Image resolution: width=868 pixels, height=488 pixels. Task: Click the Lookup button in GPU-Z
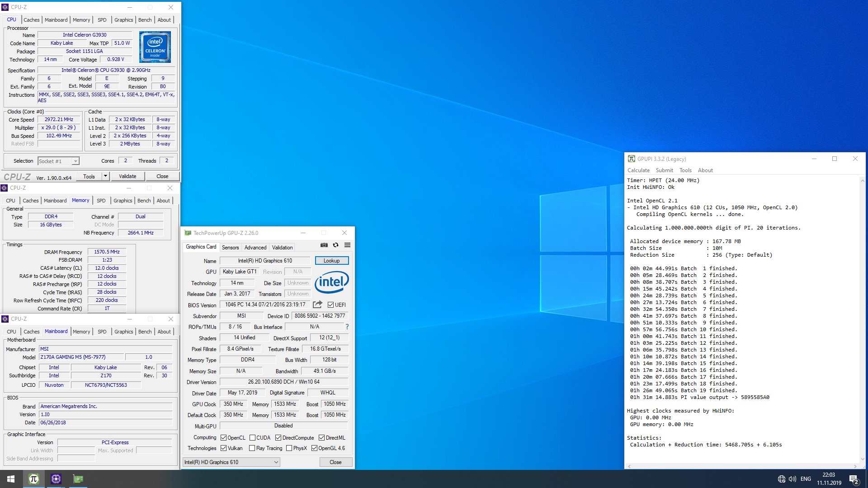point(331,261)
